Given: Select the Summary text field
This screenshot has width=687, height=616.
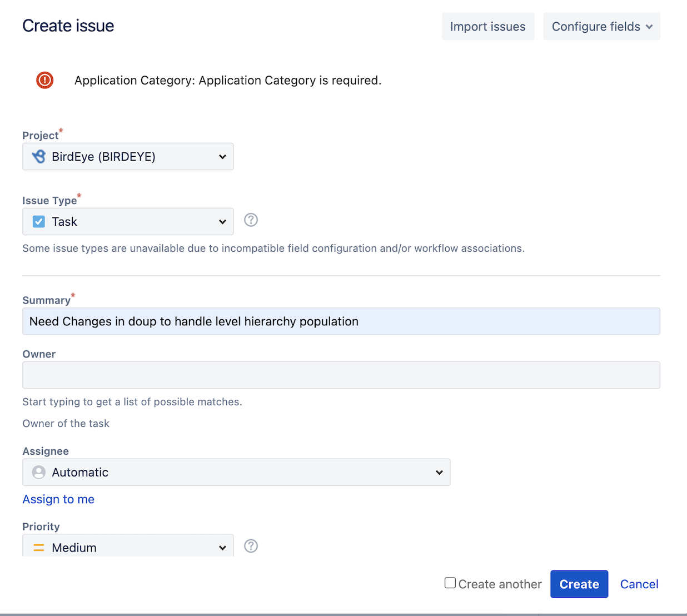Looking at the screenshot, I should tap(341, 321).
